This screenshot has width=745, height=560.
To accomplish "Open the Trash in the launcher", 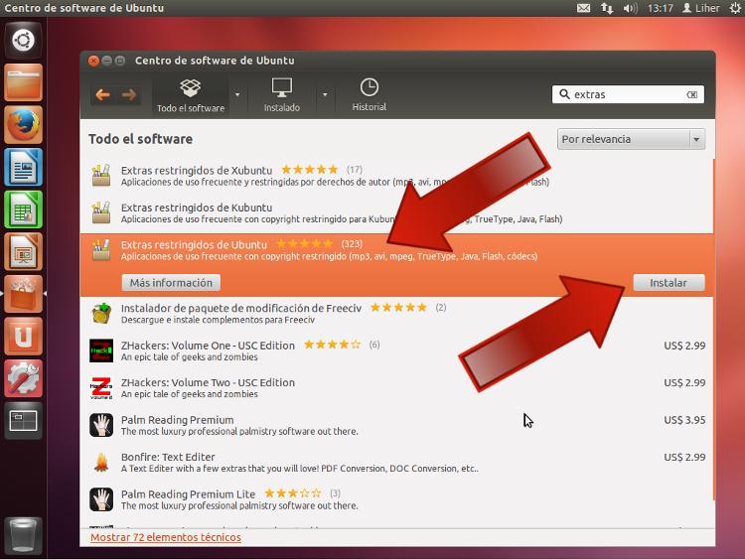I will tap(23, 536).
